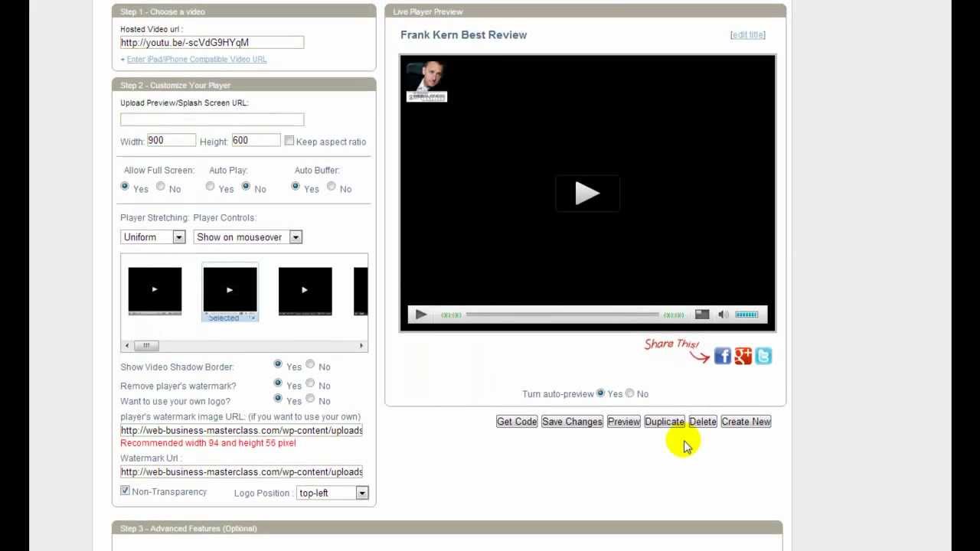This screenshot has height=551, width=980.
Task: Duplicate the current player
Action: click(665, 422)
